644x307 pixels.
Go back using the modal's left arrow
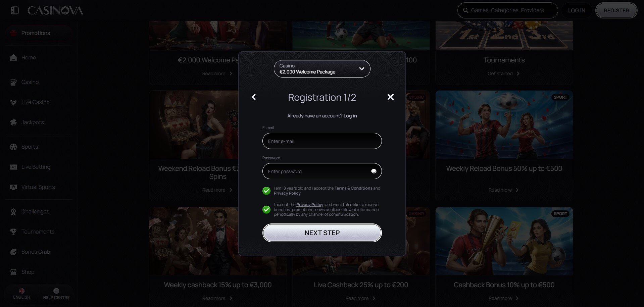254,97
